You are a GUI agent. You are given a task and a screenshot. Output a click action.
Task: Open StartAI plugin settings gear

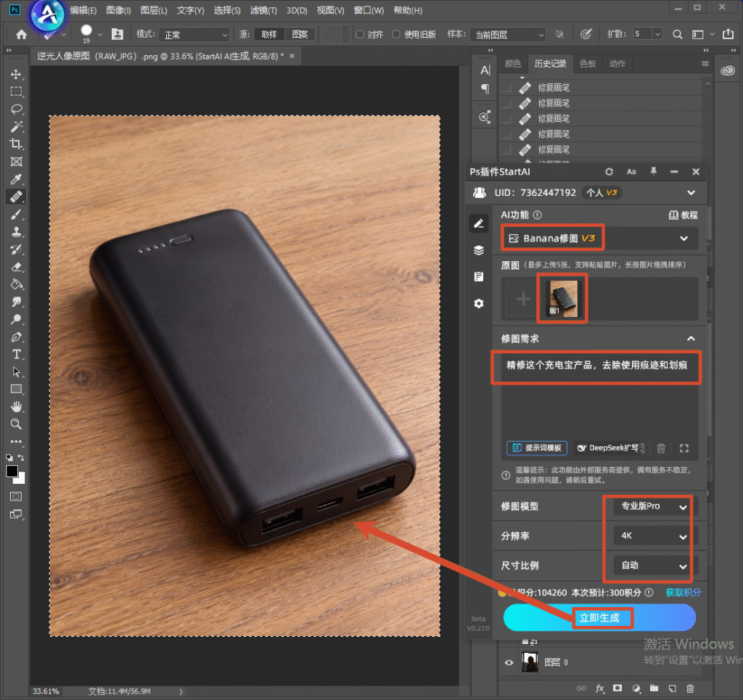point(479,304)
